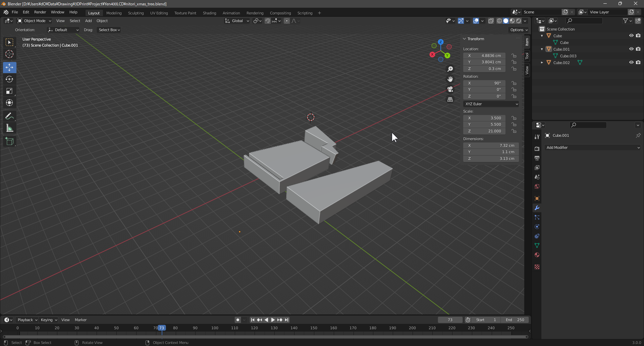Viewport: 644px width, 346px height.
Task: Switch perspective/orthographic grid icon
Action: [x=450, y=99]
